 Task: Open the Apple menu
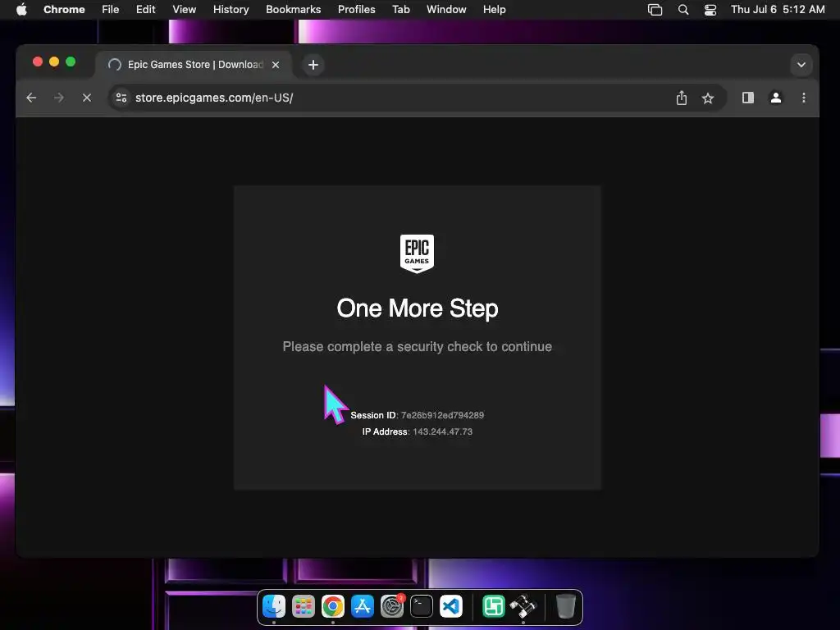(x=21, y=10)
